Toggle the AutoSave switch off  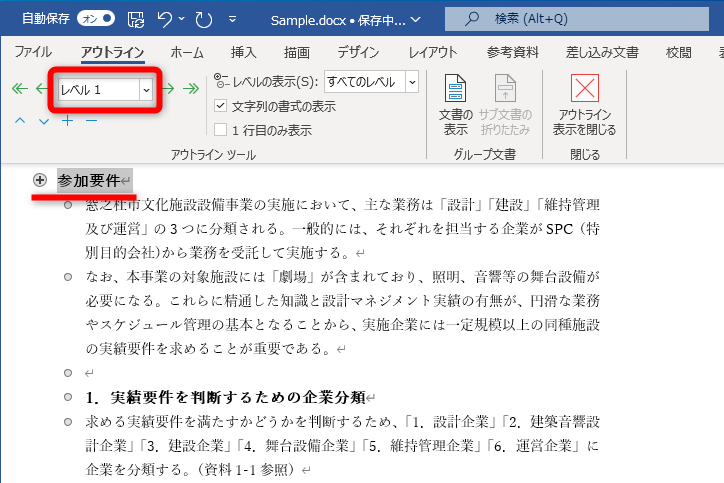point(96,19)
